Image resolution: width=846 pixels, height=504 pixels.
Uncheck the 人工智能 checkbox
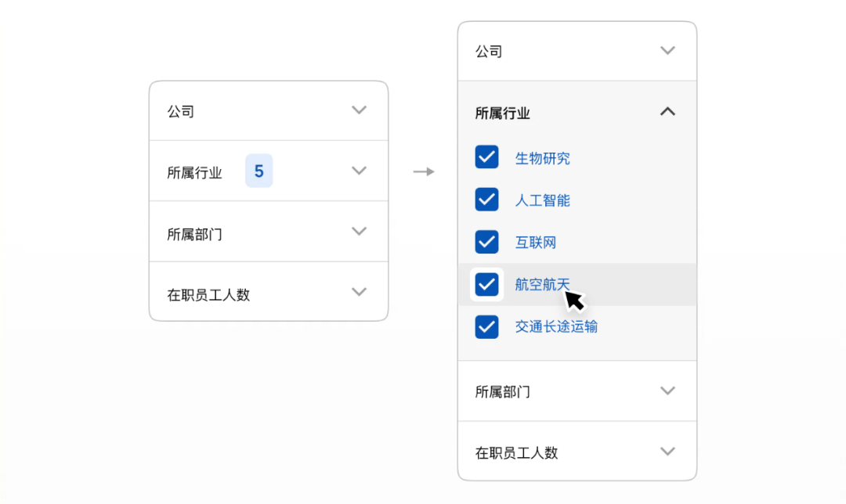click(486, 200)
